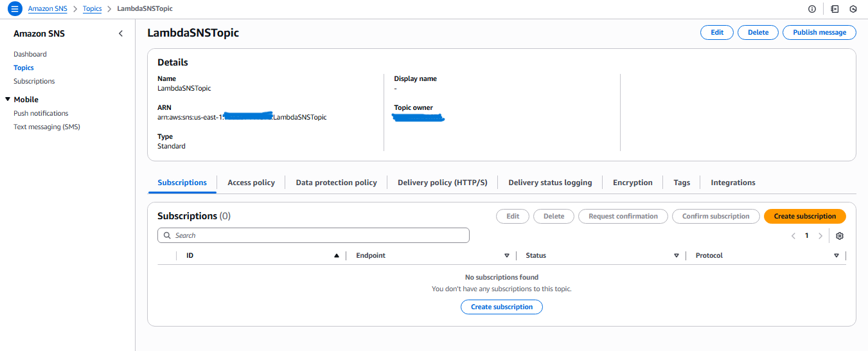This screenshot has height=351, width=868.
Task: Click the subscriptions search field
Action: point(314,236)
